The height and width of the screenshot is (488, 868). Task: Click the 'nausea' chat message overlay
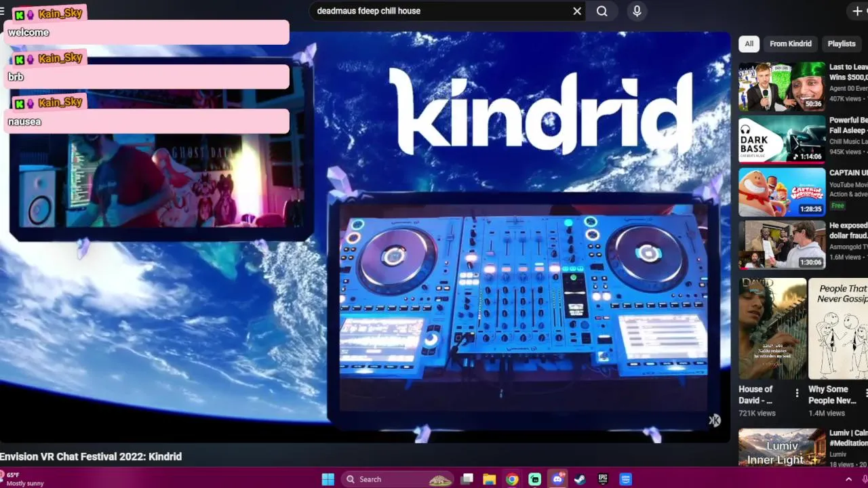[x=147, y=121]
